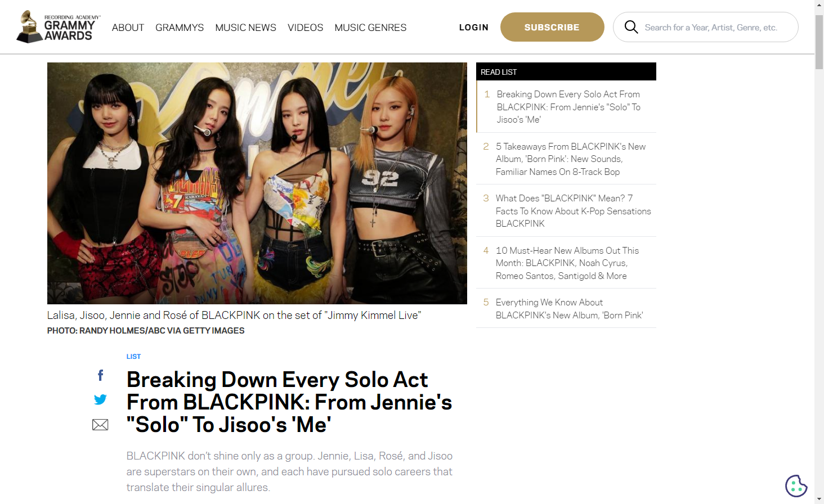Share article via Twitter bird icon

(x=100, y=399)
